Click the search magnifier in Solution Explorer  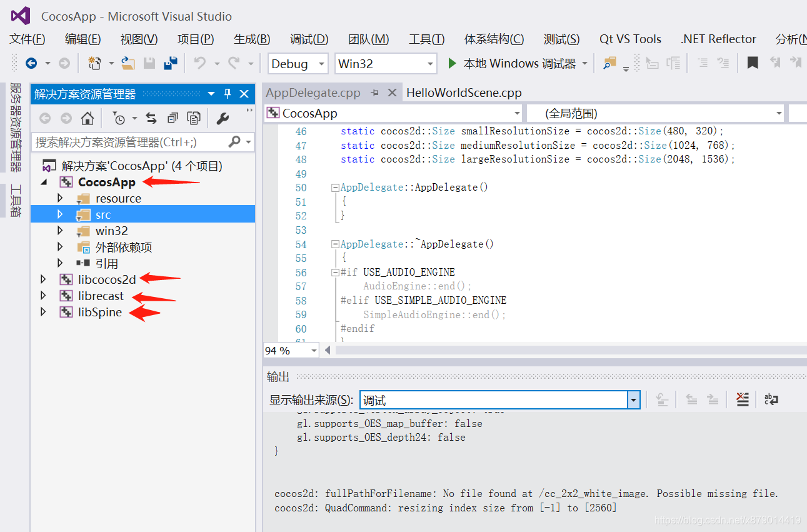coord(234,142)
